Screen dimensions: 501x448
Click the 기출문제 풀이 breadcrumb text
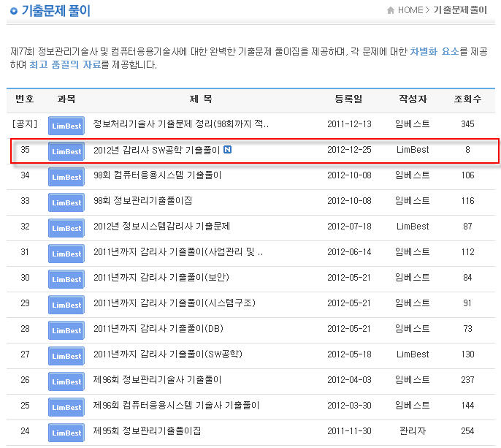[460, 10]
